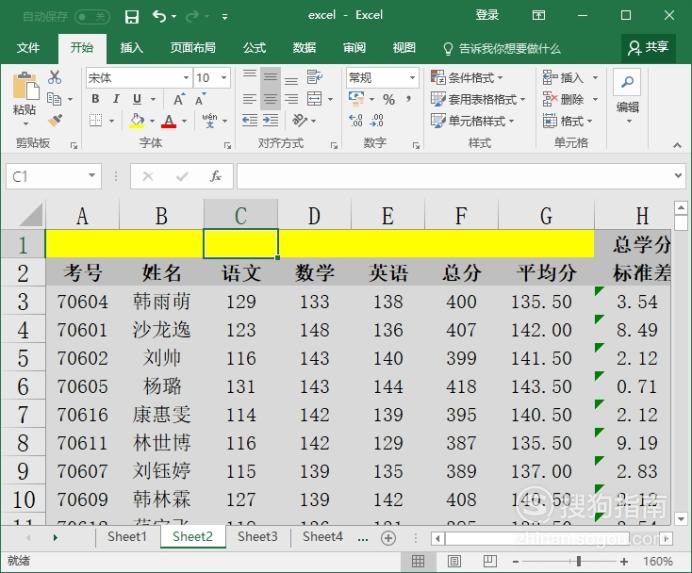The width and height of the screenshot is (692, 573).
Task: Open the 文件 menu
Action: [28, 48]
